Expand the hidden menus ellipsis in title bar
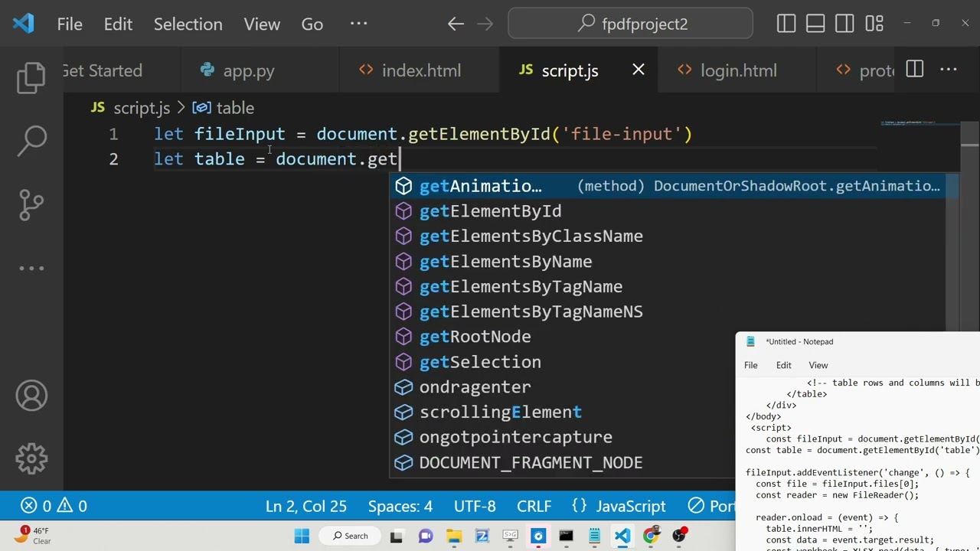Image resolution: width=980 pixels, height=551 pixels. (358, 24)
